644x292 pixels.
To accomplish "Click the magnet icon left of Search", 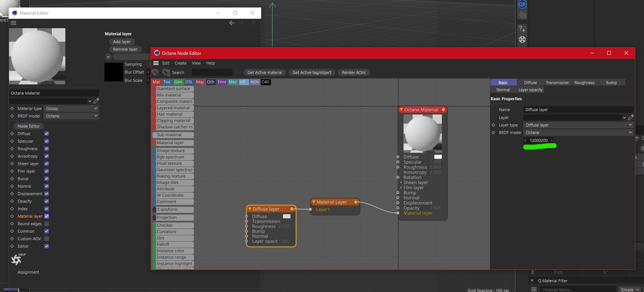I will click(x=166, y=72).
